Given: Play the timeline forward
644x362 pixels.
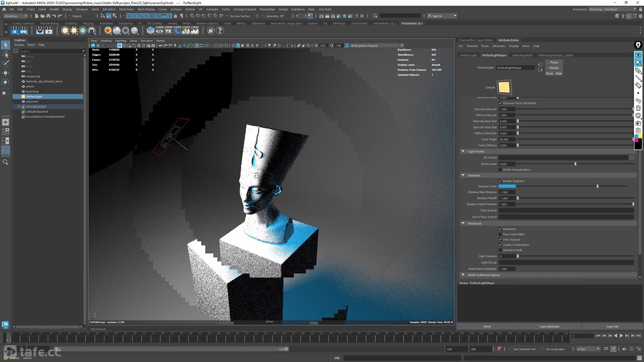Looking at the screenshot, I should click(621, 336).
